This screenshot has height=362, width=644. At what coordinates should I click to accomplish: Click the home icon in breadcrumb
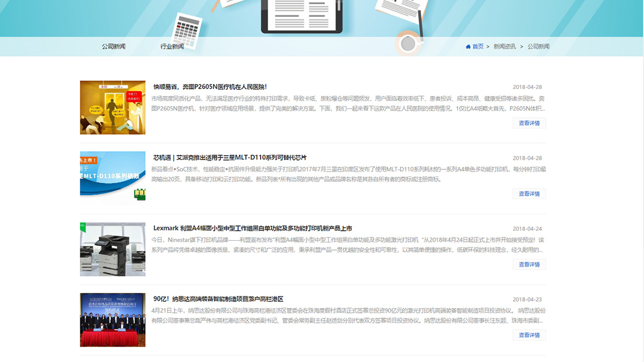click(x=468, y=46)
